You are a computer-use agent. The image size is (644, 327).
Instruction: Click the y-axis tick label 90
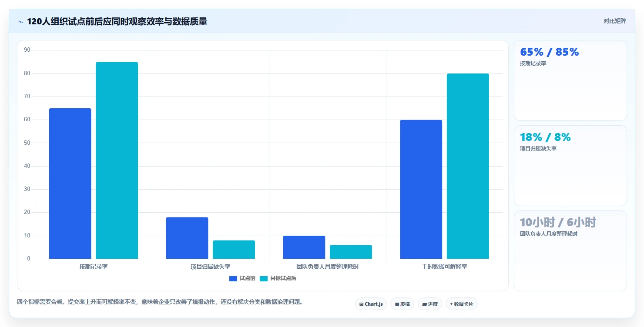point(27,50)
